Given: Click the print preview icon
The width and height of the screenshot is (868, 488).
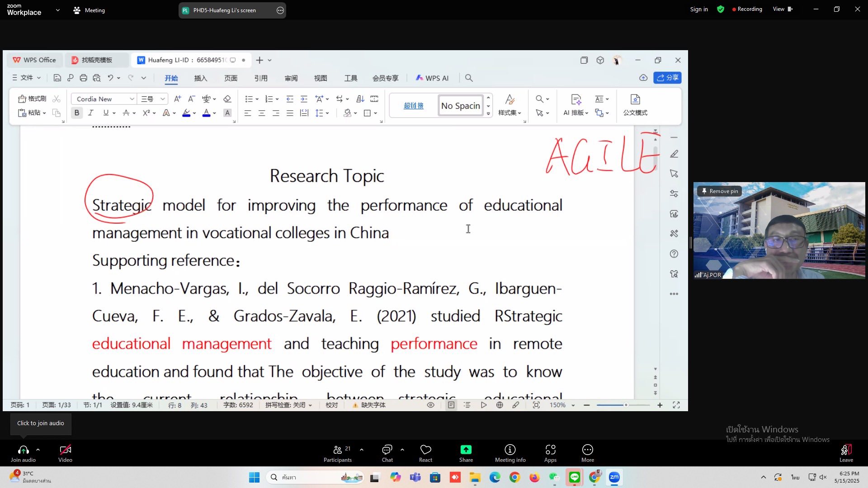Looking at the screenshot, I should pos(96,78).
